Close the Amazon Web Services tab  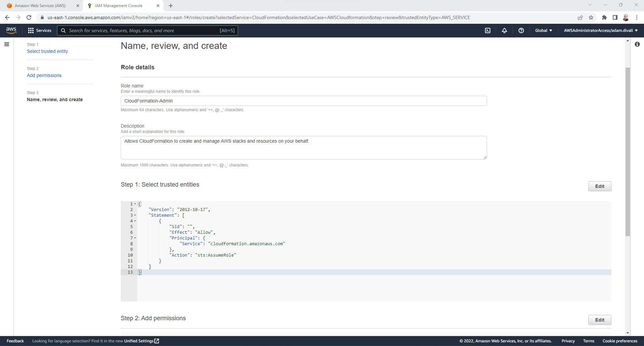[78, 6]
